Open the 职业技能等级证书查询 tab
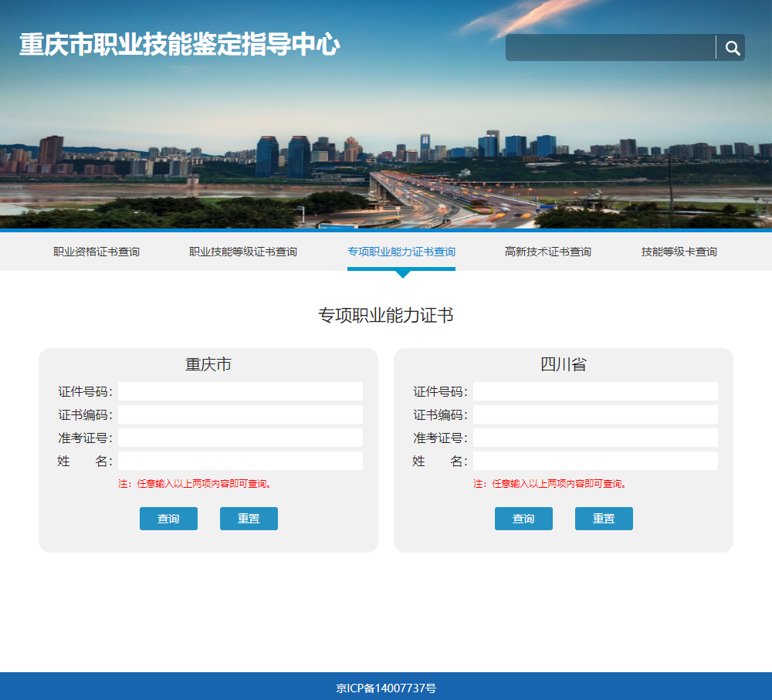This screenshot has height=700, width=772. click(x=243, y=251)
